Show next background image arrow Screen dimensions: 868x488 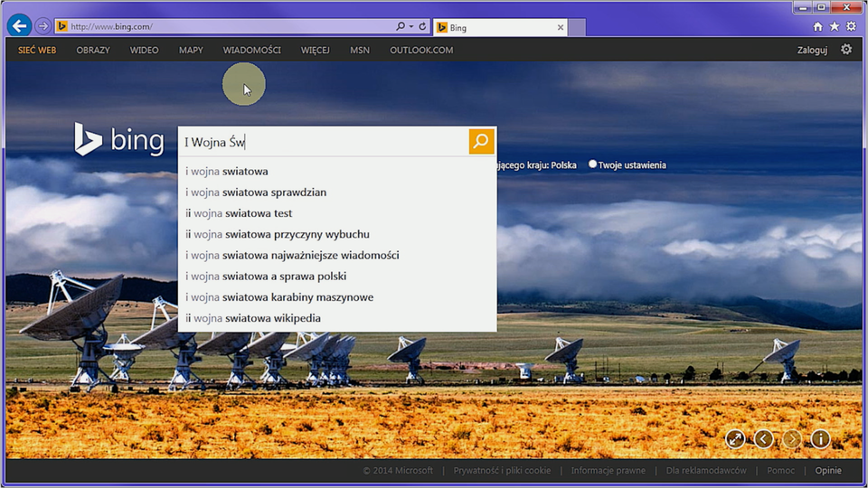792,439
